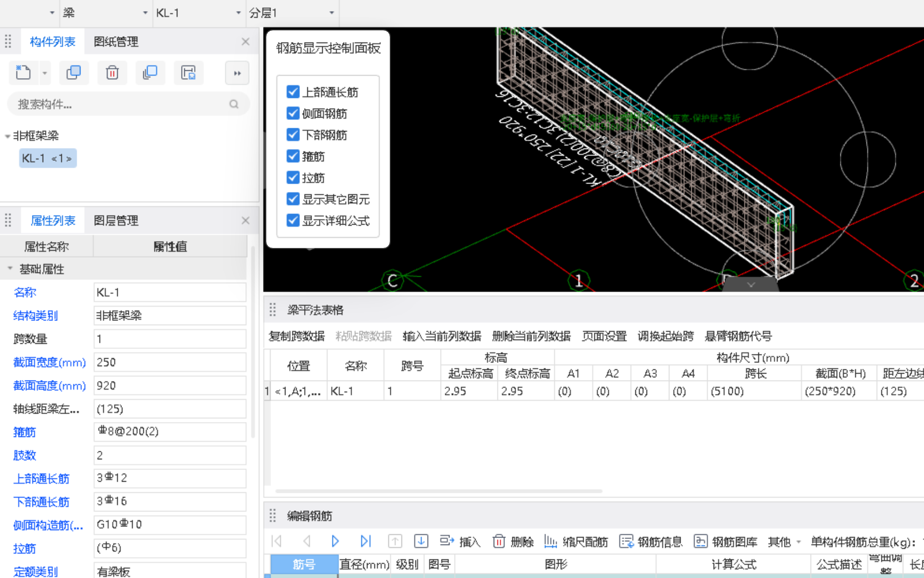This screenshot has height=578, width=924.
Task: Click the 输入当前列数据 button
Action: click(442, 336)
